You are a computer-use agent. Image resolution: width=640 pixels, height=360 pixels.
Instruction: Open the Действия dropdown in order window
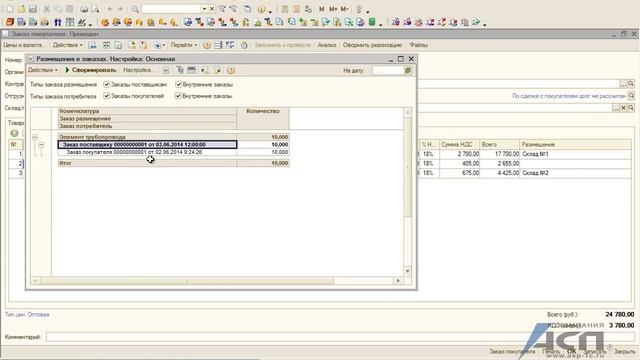(67, 45)
